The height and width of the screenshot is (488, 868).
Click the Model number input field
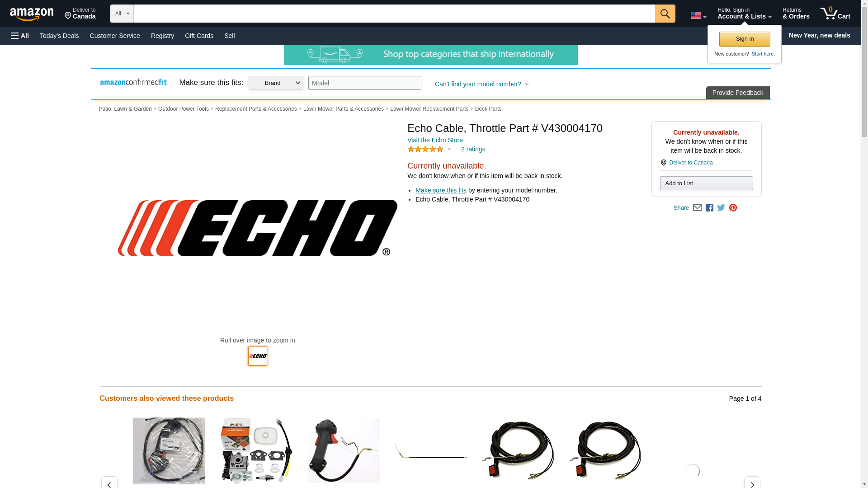click(364, 83)
